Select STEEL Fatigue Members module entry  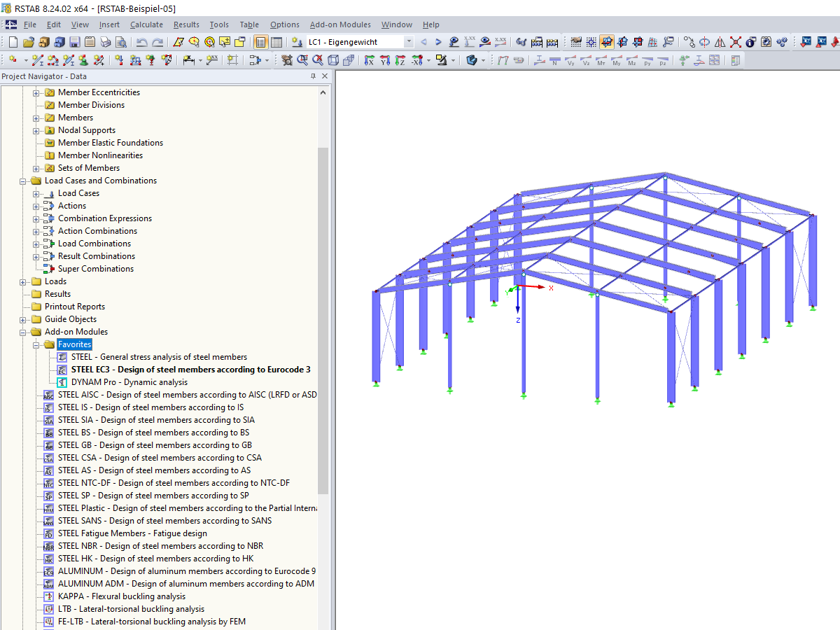coord(132,533)
